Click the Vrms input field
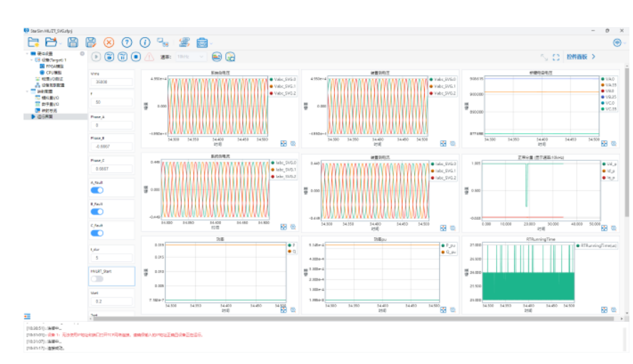This screenshot has width=633, height=364. tap(113, 82)
